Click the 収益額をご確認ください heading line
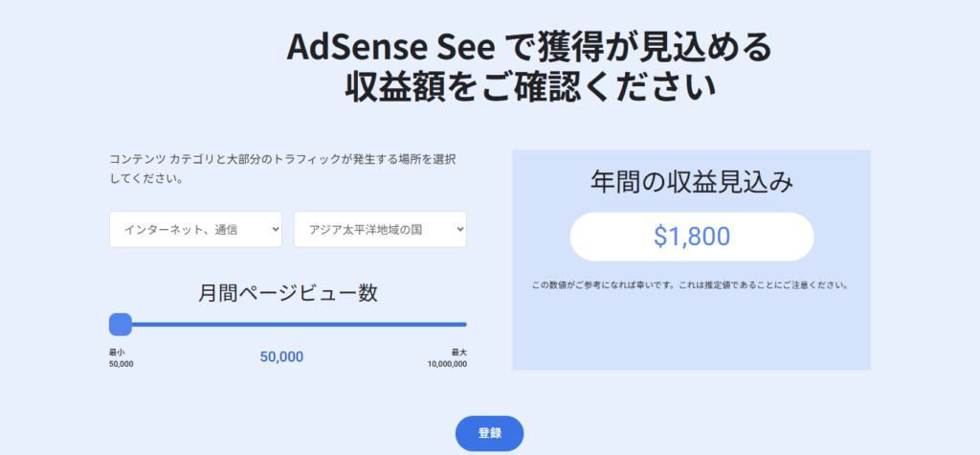 (530, 87)
